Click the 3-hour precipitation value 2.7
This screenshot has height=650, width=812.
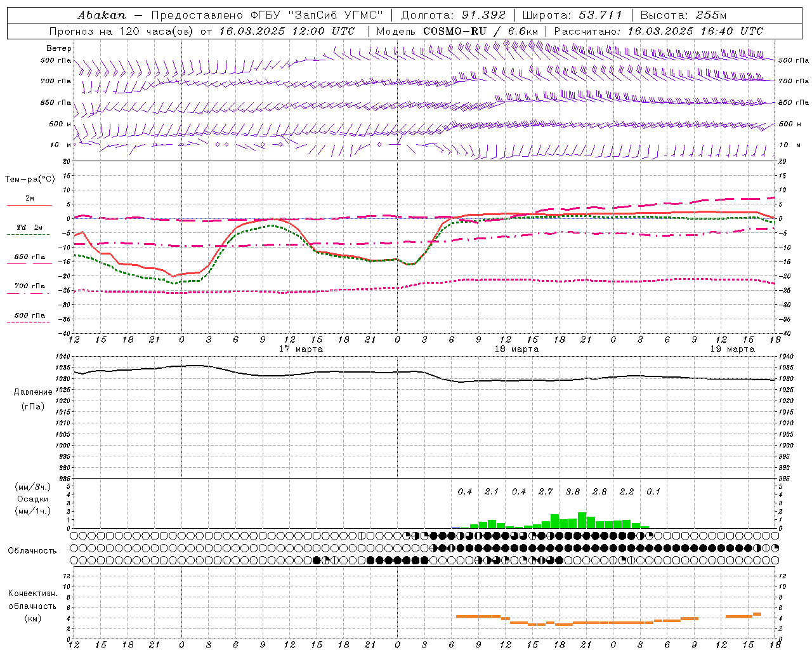[546, 492]
